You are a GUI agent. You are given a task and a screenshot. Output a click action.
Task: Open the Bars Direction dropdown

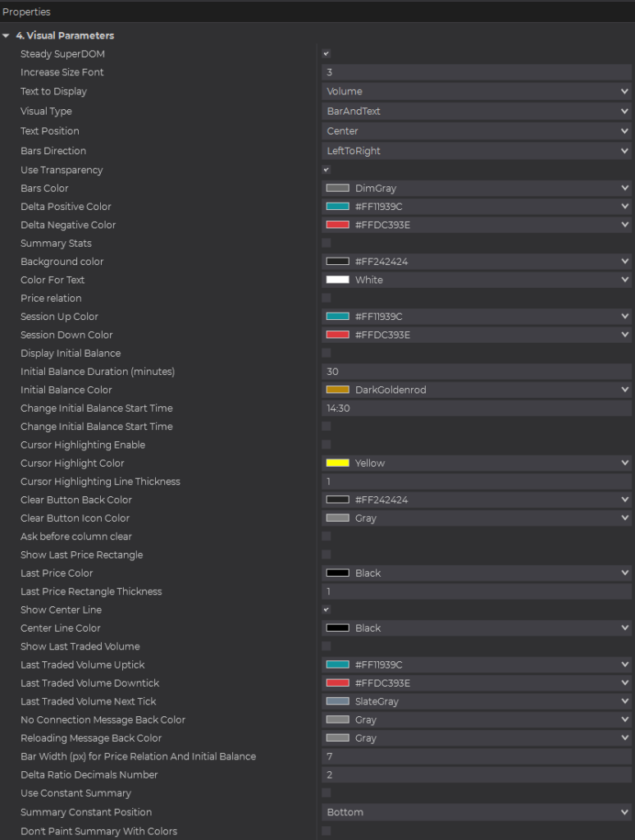click(476, 150)
